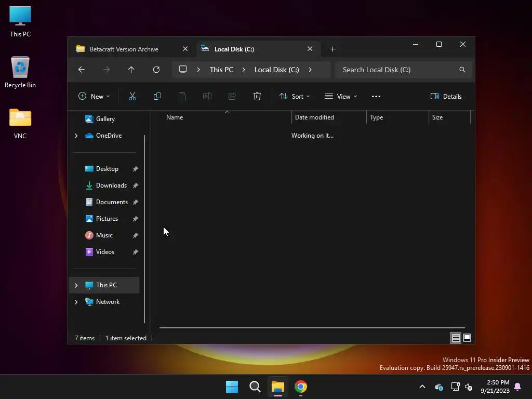Click the search magnifier in search box
The width and height of the screenshot is (532, 399).
(x=462, y=70)
